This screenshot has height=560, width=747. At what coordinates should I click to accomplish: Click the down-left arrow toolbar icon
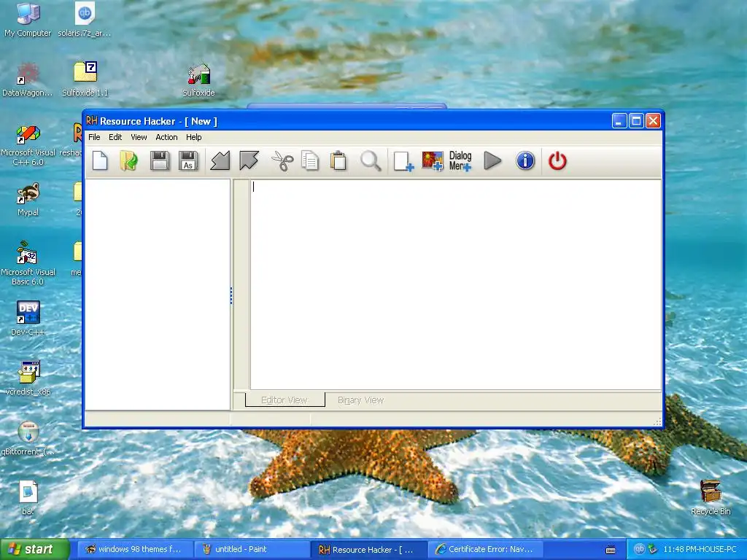pos(220,161)
